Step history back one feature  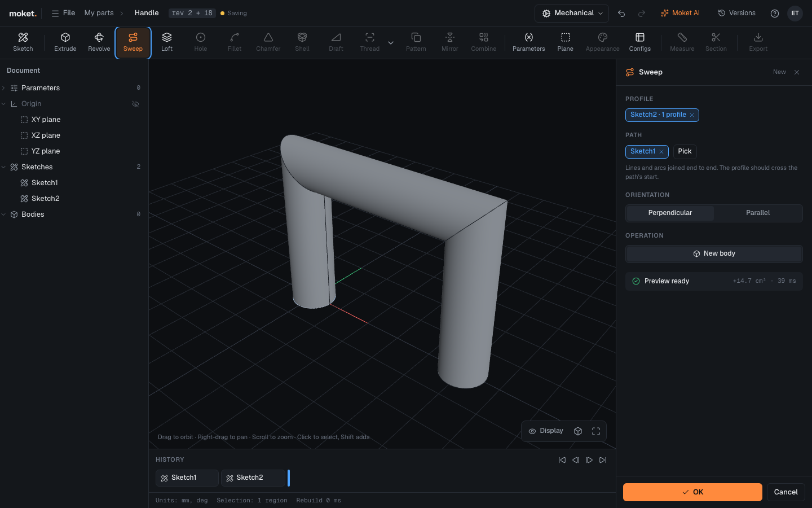[576, 460]
